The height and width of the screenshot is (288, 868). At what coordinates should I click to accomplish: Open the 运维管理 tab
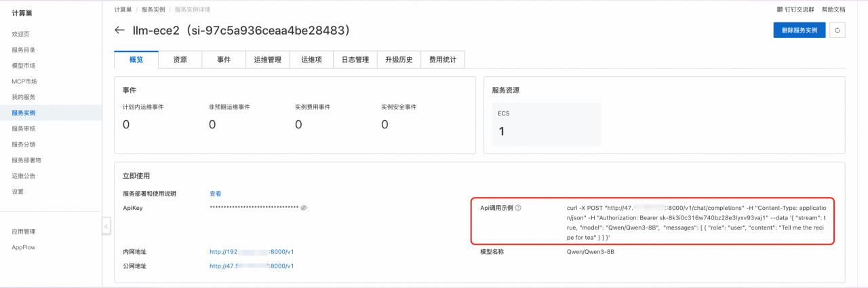tap(268, 60)
